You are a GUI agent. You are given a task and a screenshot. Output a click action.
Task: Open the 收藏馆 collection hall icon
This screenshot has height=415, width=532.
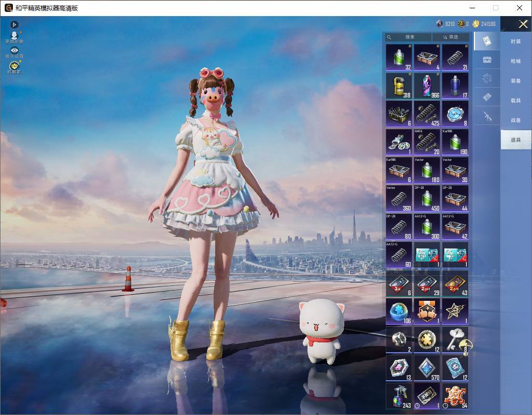tap(14, 67)
